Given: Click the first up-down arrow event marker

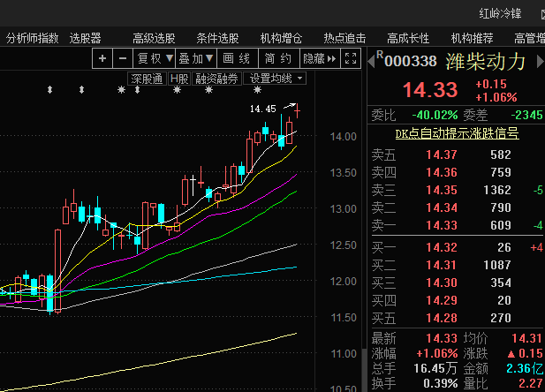Looking at the screenshot, I should click(x=49, y=90).
